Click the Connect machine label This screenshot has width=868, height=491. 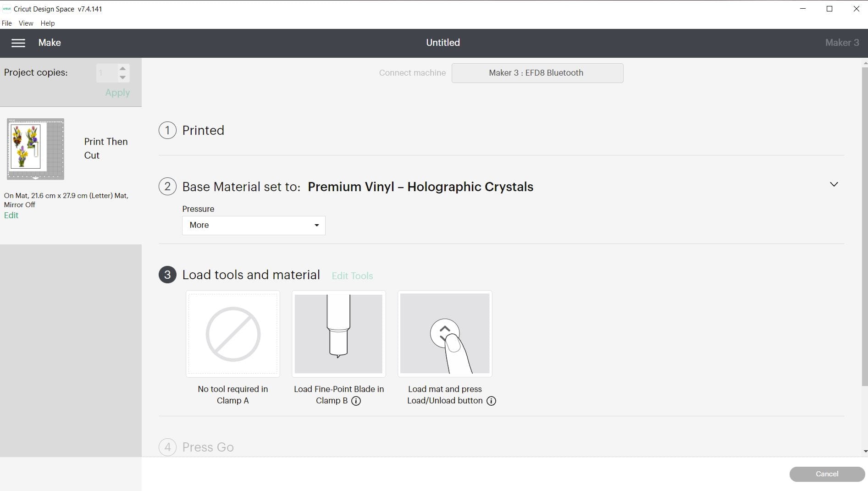pos(412,73)
